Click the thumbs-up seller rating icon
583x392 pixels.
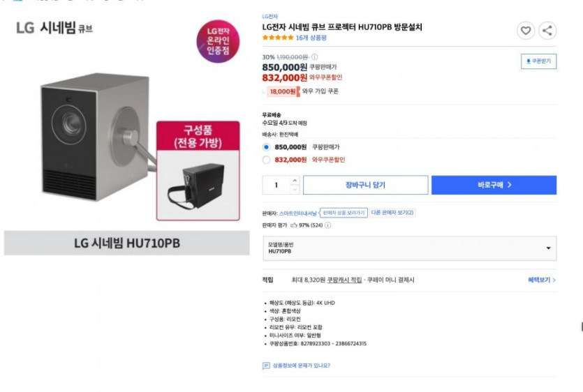[x=294, y=225]
